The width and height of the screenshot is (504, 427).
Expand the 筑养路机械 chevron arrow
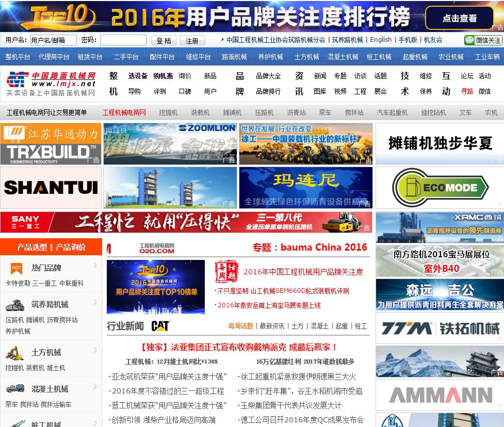pyautogui.click(x=95, y=302)
